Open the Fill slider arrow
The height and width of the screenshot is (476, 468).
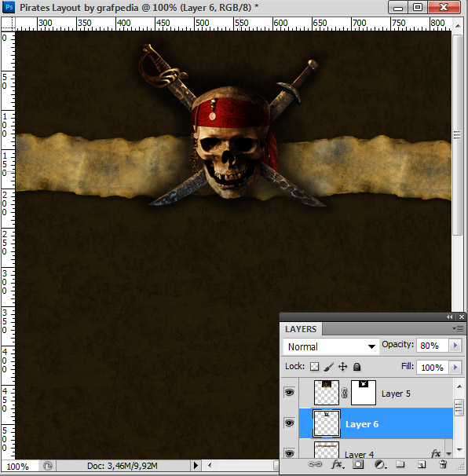[x=455, y=368]
